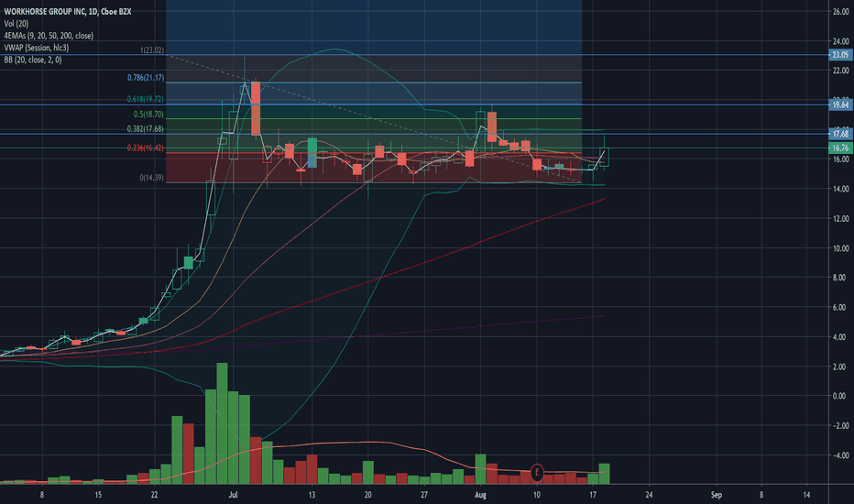This screenshot has width=854, height=504.
Task: Select the 24 date label on time axis
Action: 649,495
